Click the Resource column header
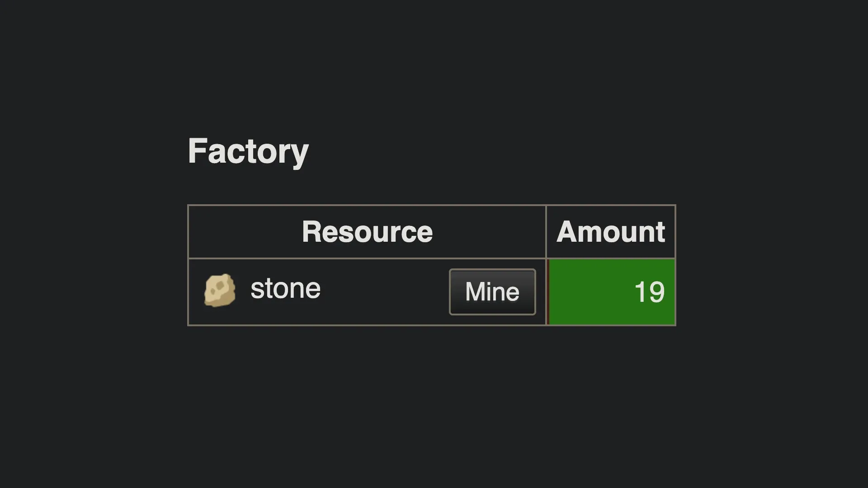868x488 pixels. click(x=367, y=232)
